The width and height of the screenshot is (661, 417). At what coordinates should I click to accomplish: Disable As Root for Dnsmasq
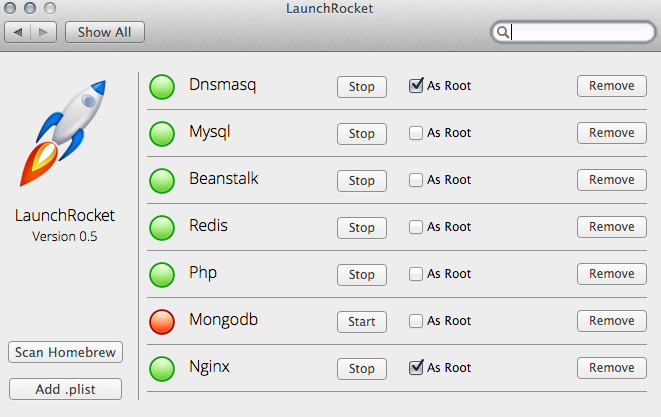click(416, 86)
